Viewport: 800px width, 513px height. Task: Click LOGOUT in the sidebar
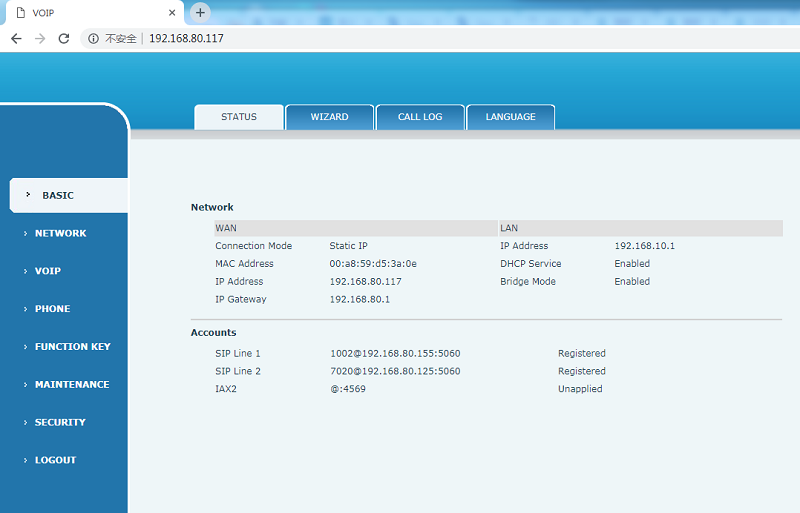55,461
